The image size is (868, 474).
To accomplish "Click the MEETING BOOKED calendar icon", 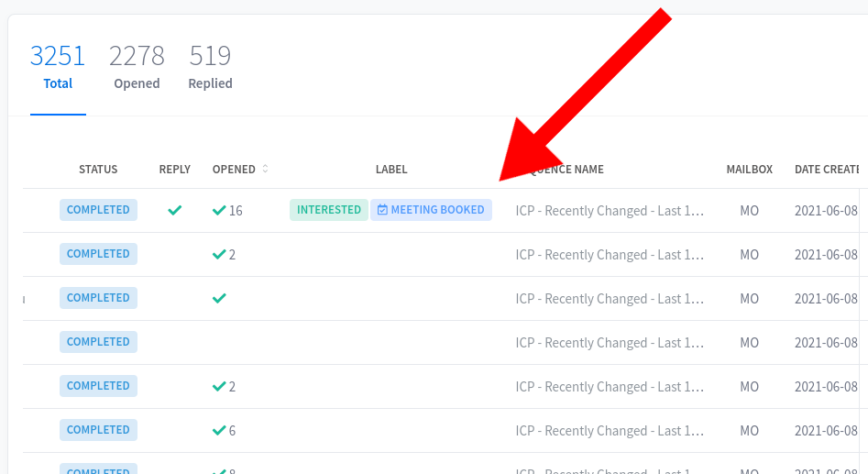I will [382, 210].
